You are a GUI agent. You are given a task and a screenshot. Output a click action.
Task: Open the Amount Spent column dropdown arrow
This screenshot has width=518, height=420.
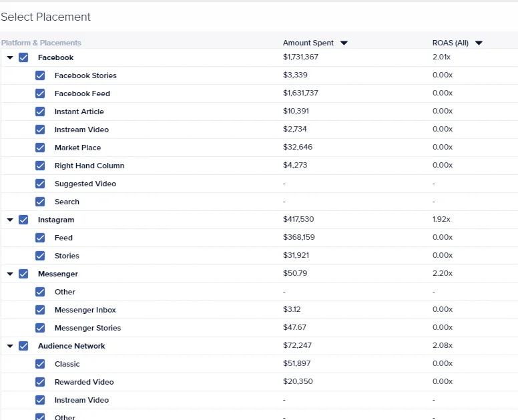click(344, 43)
